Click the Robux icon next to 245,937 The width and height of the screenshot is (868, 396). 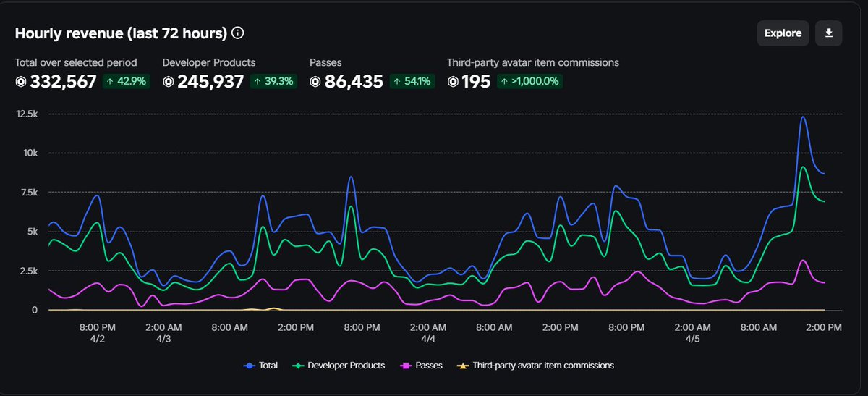pyautogui.click(x=169, y=82)
